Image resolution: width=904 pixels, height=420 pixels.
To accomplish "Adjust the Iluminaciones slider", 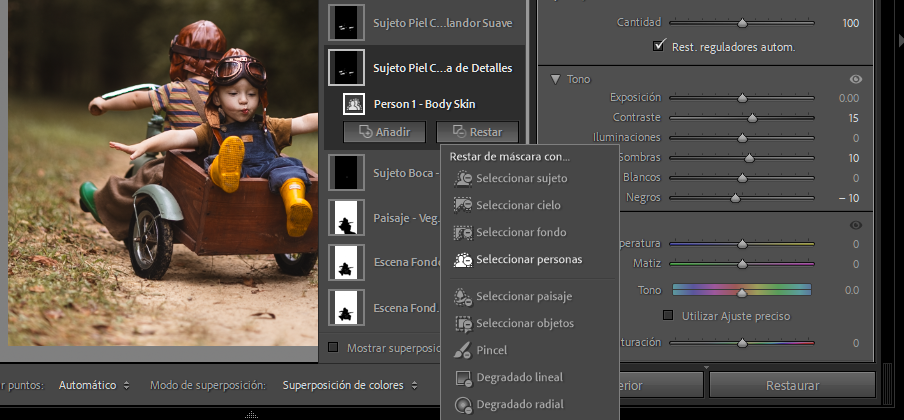I will click(742, 138).
